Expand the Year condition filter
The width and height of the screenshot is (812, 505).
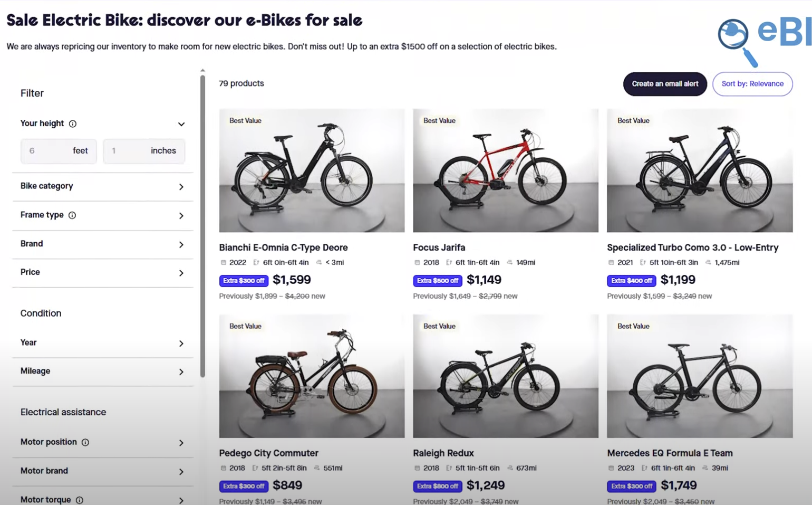point(181,344)
